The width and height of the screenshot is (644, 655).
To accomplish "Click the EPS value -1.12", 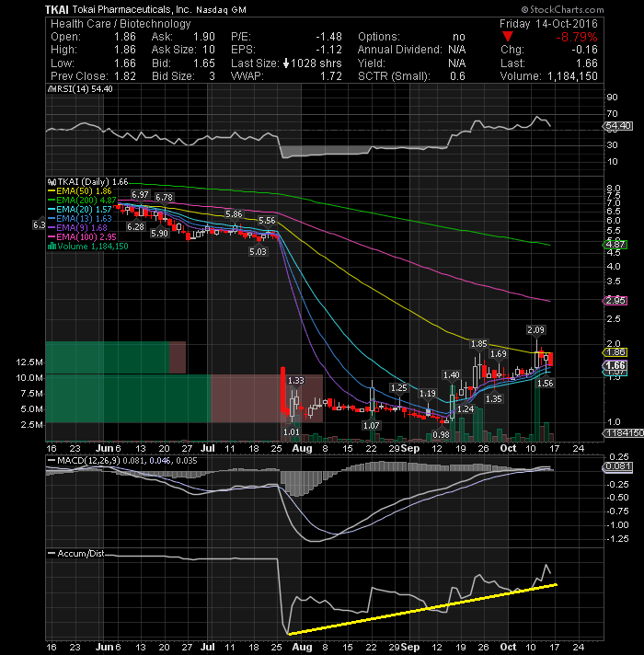I will pos(328,50).
